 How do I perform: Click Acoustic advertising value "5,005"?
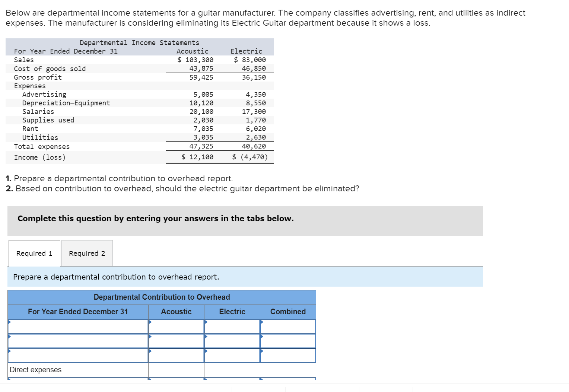pyautogui.click(x=203, y=95)
